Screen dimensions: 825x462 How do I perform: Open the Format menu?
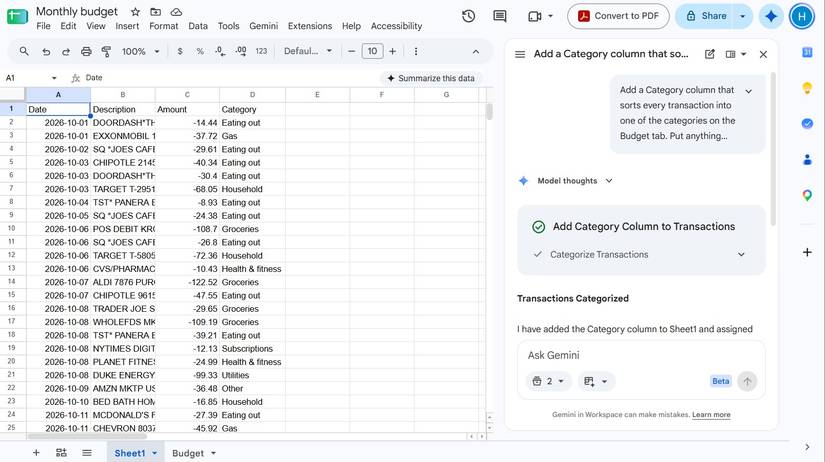pyautogui.click(x=164, y=26)
